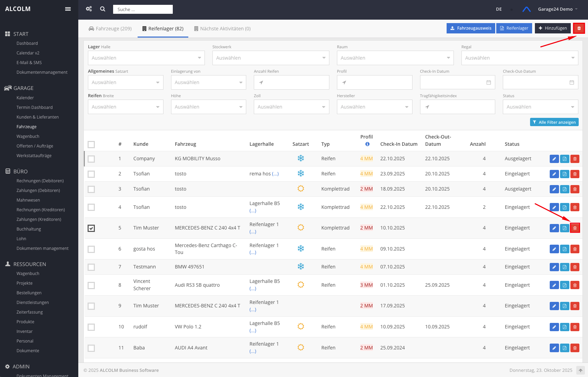The height and width of the screenshot is (377, 588).
Task: Delete row 1 Company KG MOBILITY Musso
Action: point(575,159)
